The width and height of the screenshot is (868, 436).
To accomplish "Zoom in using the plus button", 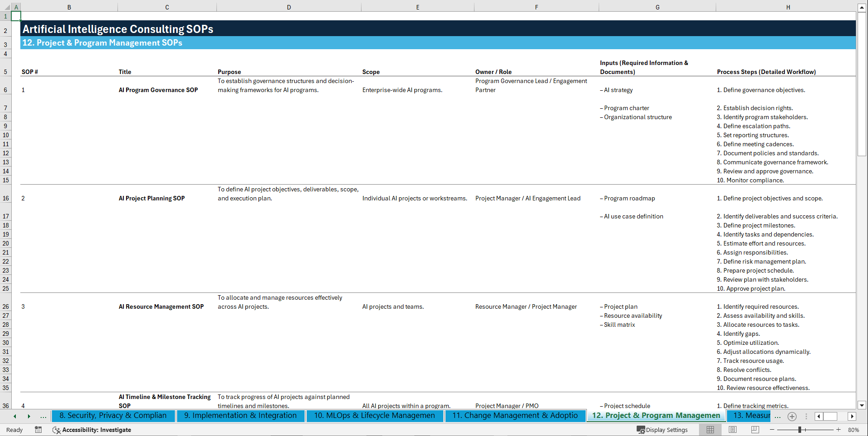I will [839, 430].
